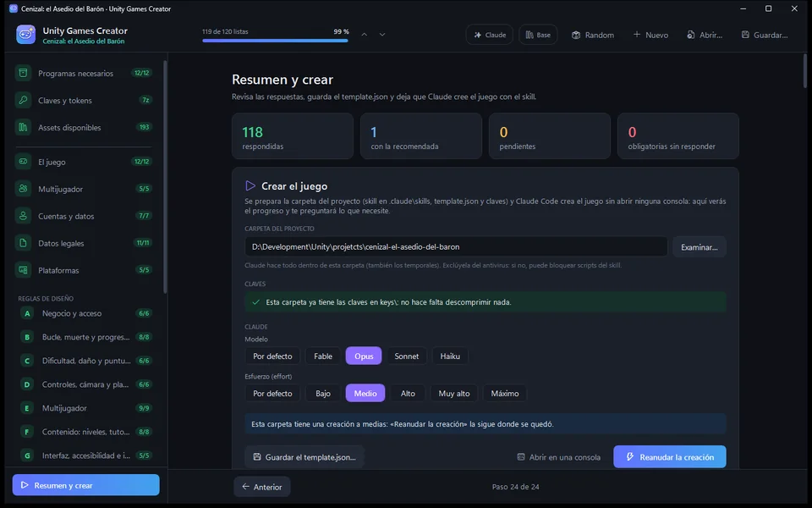
Task: Click the sidebar vertical scrollbar
Action: pyautogui.click(x=165, y=176)
